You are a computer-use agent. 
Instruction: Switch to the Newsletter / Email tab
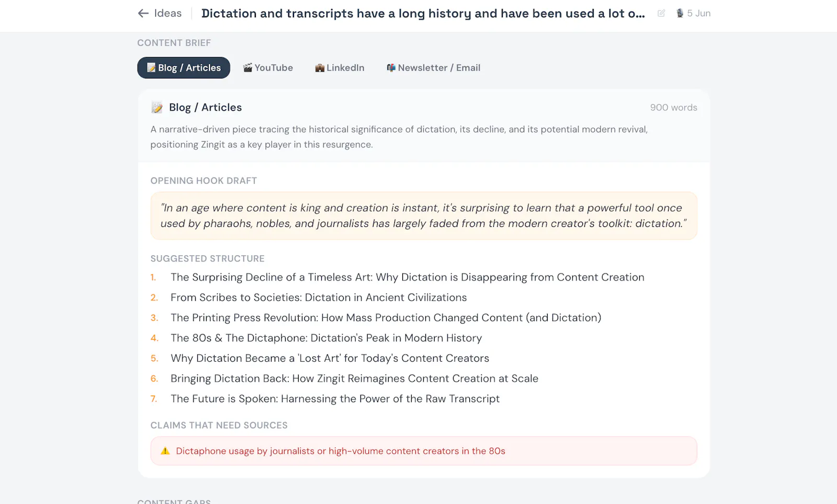click(x=434, y=68)
